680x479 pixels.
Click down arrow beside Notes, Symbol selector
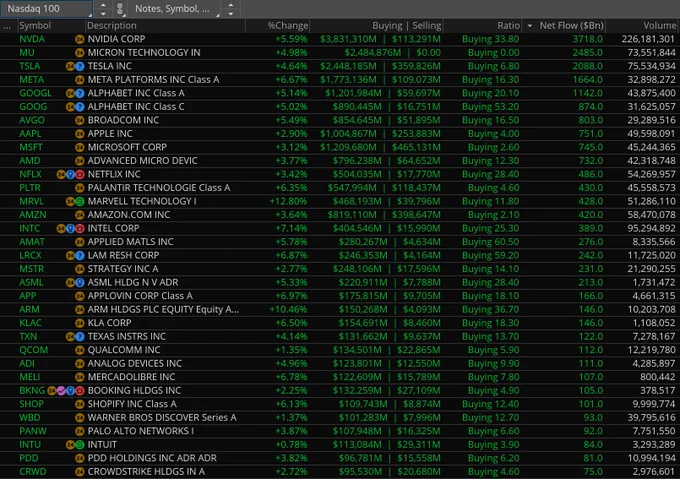pos(231,13)
